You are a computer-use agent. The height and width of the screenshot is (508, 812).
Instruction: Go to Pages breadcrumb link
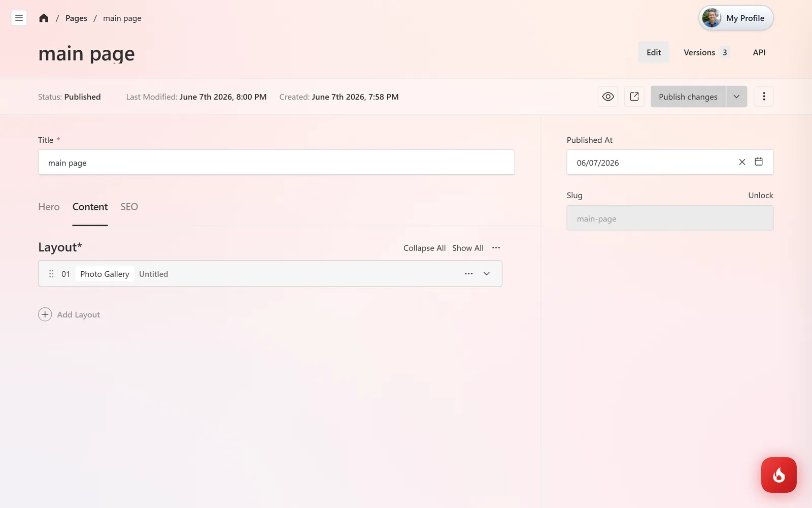pos(76,18)
